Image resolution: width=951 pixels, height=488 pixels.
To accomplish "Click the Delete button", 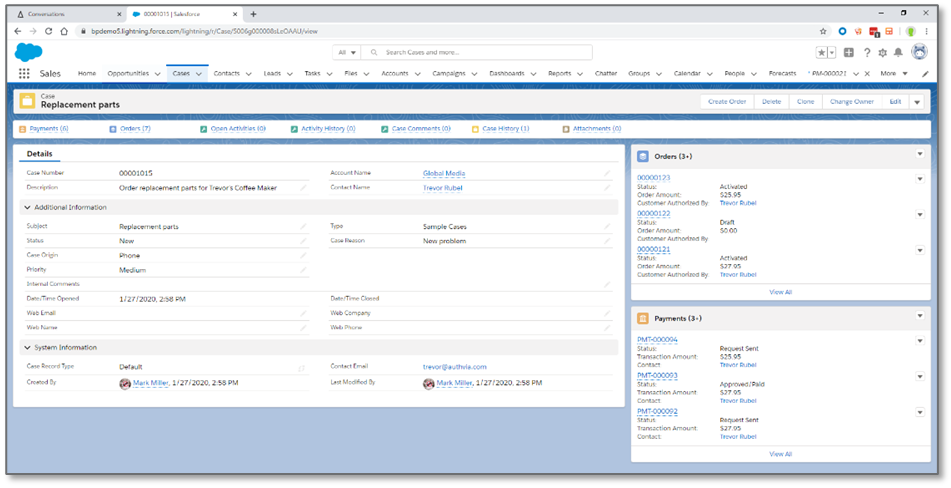I will coord(771,102).
